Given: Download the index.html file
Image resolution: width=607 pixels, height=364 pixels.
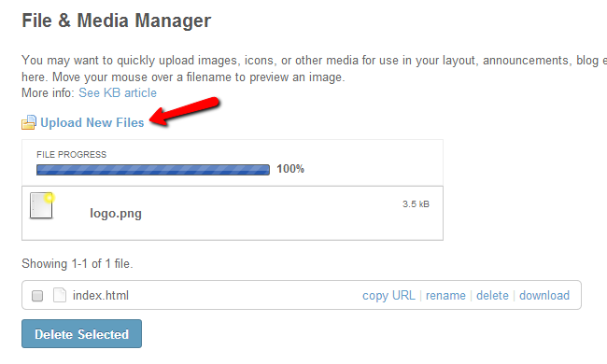Looking at the screenshot, I should [544, 296].
